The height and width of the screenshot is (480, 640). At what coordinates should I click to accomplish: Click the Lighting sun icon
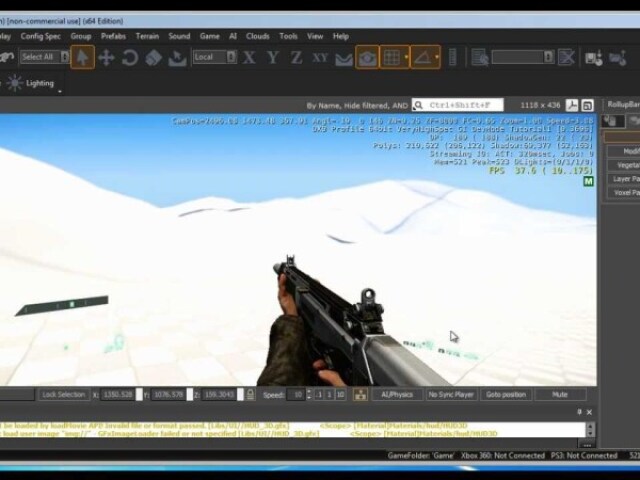pos(15,83)
